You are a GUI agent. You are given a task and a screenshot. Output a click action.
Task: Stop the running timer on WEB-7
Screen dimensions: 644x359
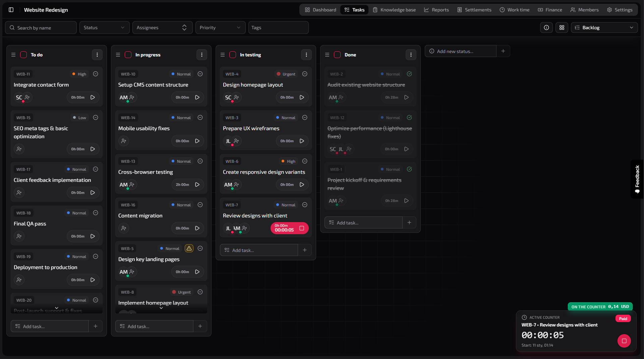pyautogui.click(x=301, y=228)
